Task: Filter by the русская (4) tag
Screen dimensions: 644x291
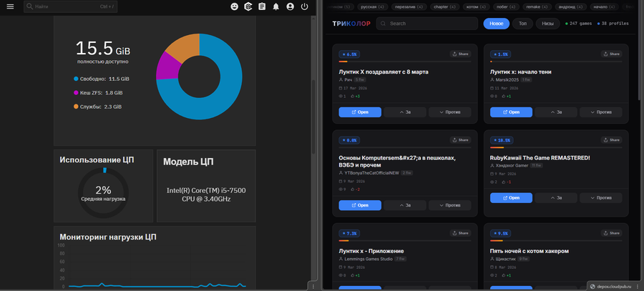Action: tap(372, 7)
